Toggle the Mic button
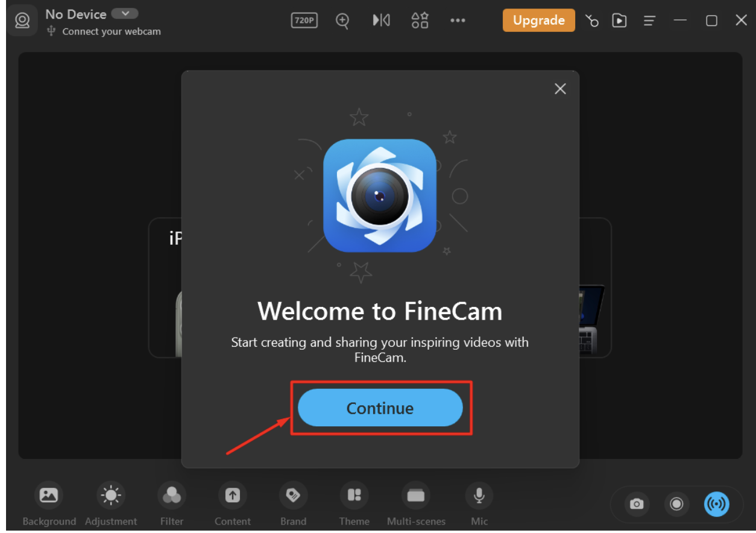The width and height of the screenshot is (756, 533). click(x=479, y=503)
